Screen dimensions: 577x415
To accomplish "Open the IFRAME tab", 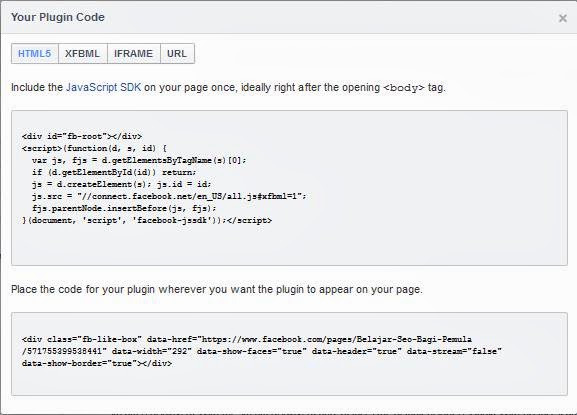I will pos(134,54).
